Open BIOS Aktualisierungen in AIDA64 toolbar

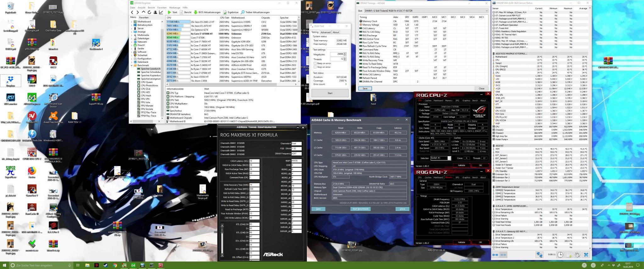207,12
